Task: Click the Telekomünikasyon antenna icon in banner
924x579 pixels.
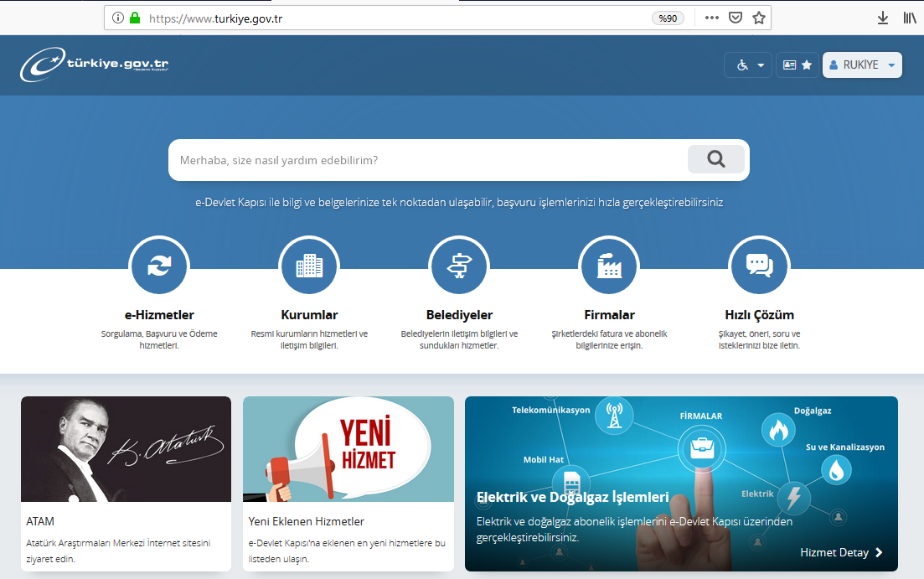Action: coord(614,415)
